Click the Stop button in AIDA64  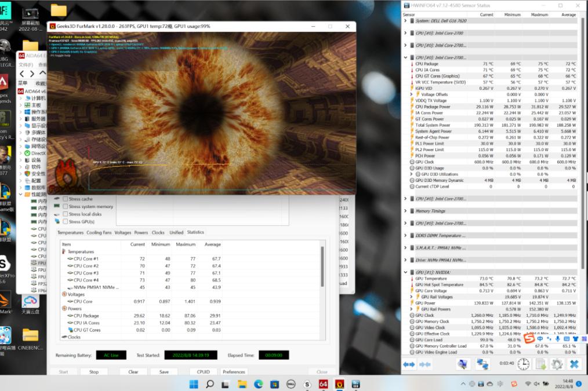(93, 372)
